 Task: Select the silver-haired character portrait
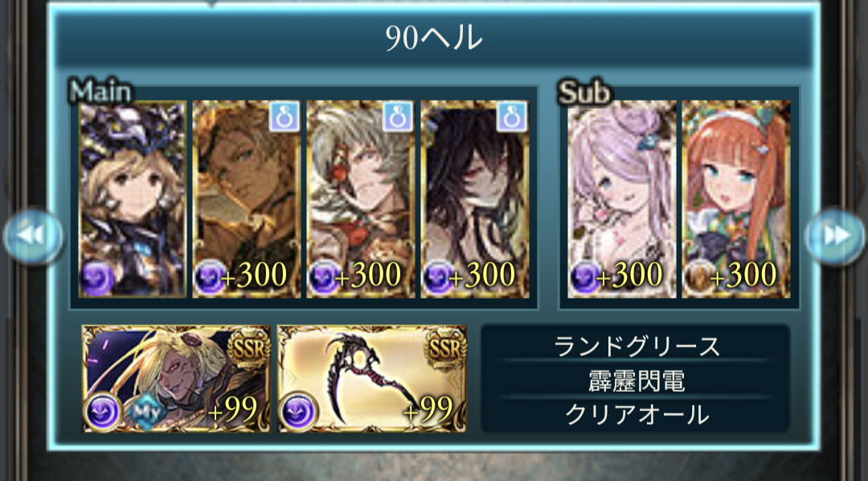[360, 199]
